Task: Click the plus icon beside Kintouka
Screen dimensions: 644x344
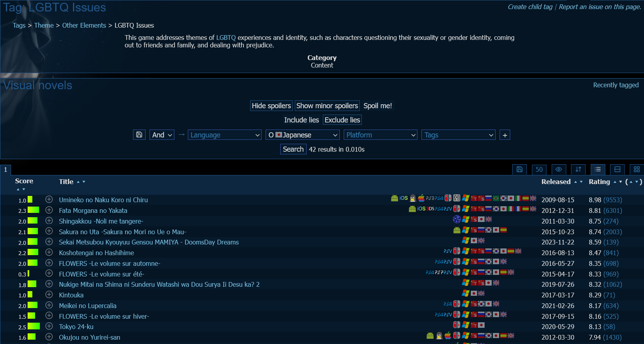Action: (x=49, y=294)
